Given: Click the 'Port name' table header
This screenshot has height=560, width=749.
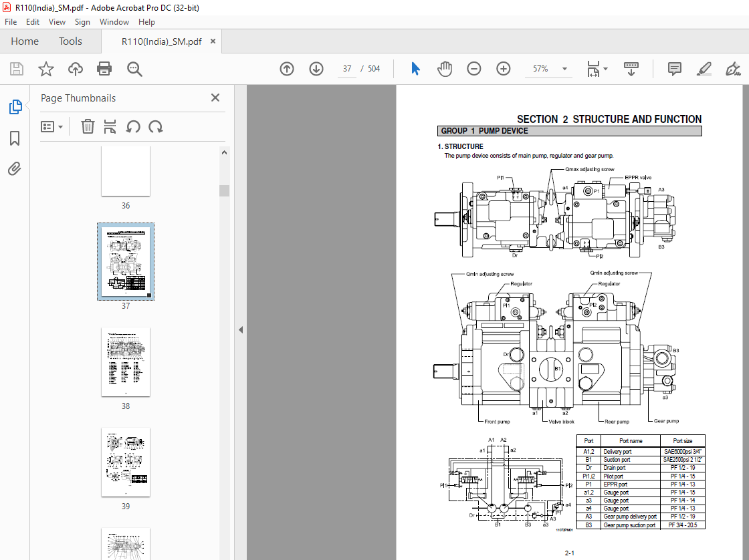Looking at the screenshot, I should coord(631,441).
